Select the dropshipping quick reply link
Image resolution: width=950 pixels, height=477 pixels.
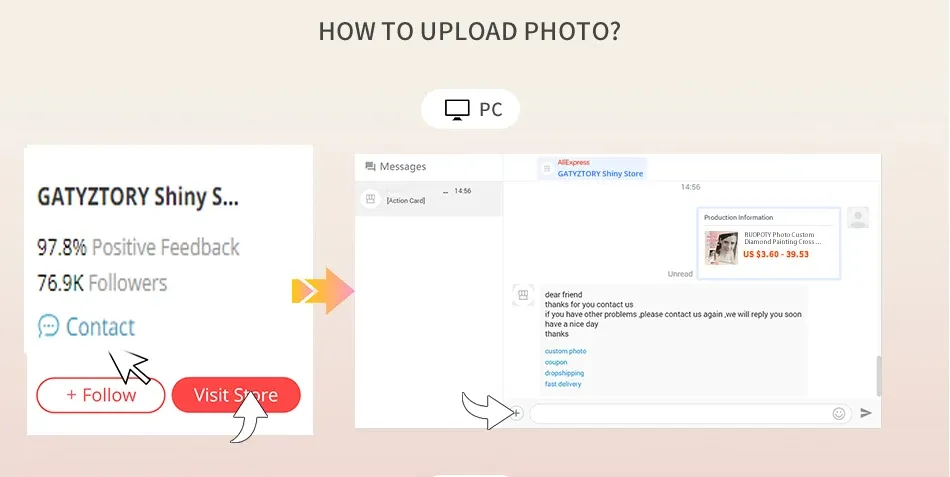point(564,373)
